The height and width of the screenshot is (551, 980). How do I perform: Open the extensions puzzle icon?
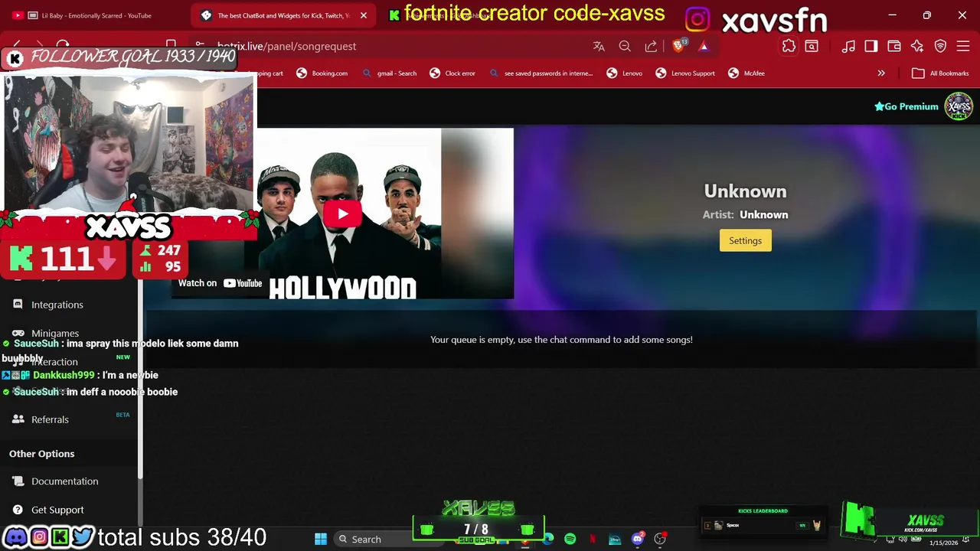coord(789,46)
